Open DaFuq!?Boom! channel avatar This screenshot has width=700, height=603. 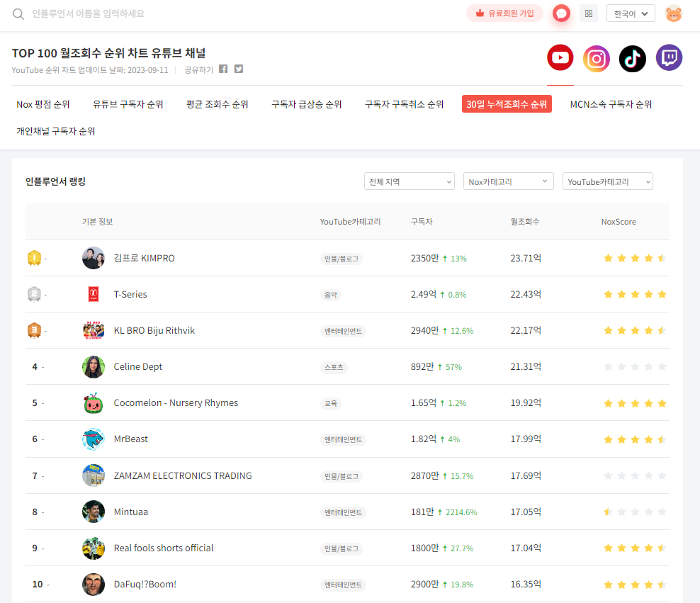pos(94,585)
